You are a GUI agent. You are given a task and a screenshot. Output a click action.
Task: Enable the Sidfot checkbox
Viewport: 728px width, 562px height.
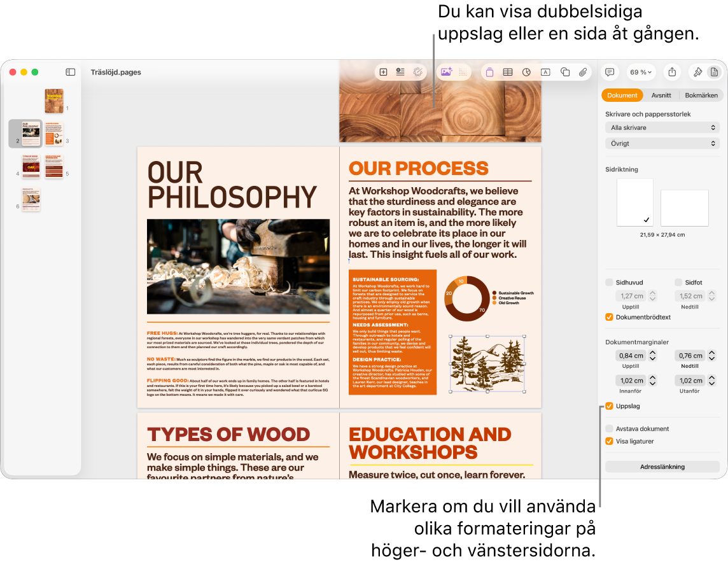tap(678, 283)
